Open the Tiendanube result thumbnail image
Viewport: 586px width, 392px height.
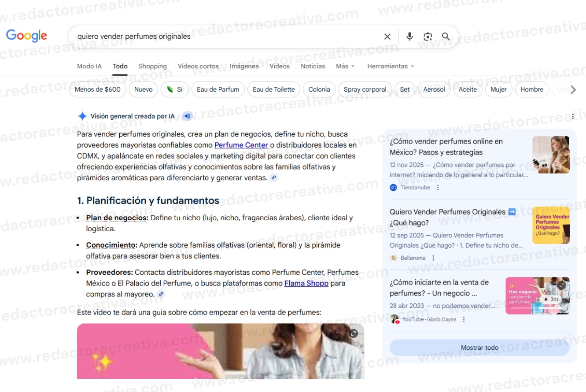pos(551,155)
